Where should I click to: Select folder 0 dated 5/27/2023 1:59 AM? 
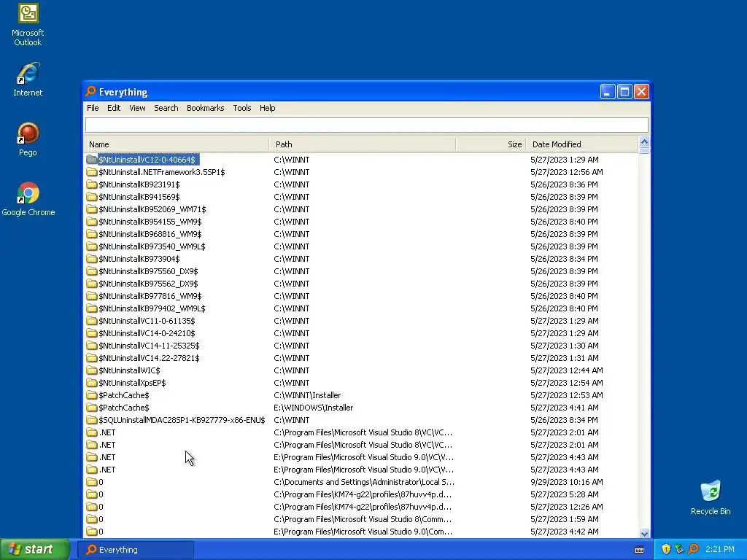pyautogui.click(x=101, y=518)
